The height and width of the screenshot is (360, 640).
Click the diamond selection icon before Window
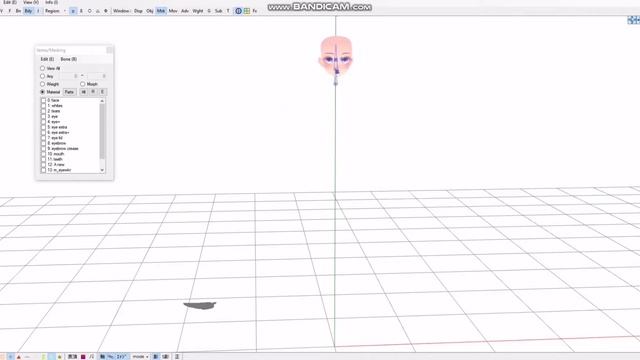pyautogui.click(x=106, y=11)
